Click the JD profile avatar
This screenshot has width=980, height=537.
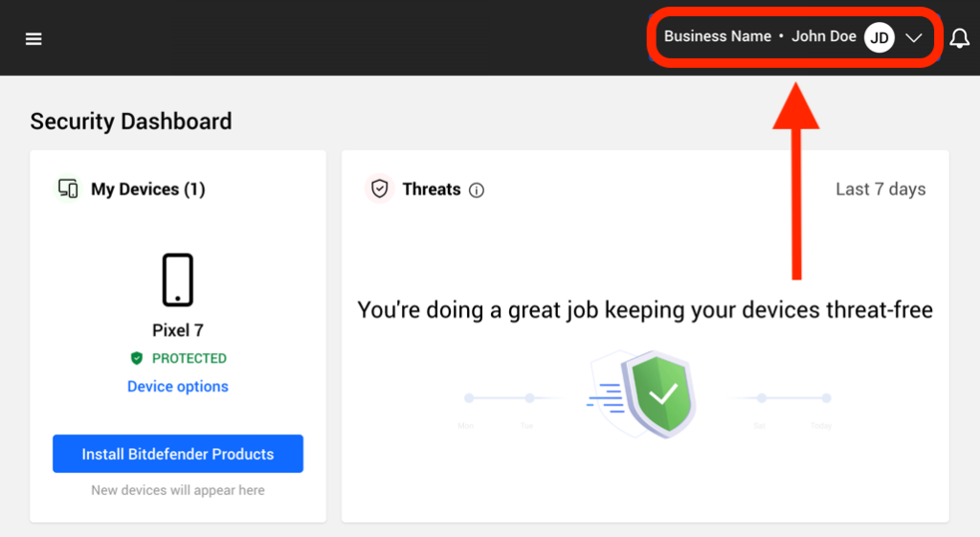(x=879, y=37)
